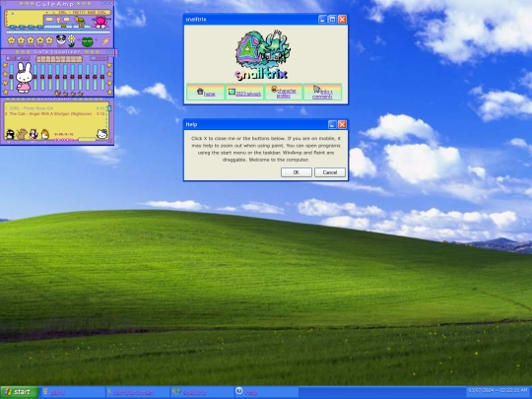Click the first flower previous-track button in CuteAmp

(x=11, y=40)
